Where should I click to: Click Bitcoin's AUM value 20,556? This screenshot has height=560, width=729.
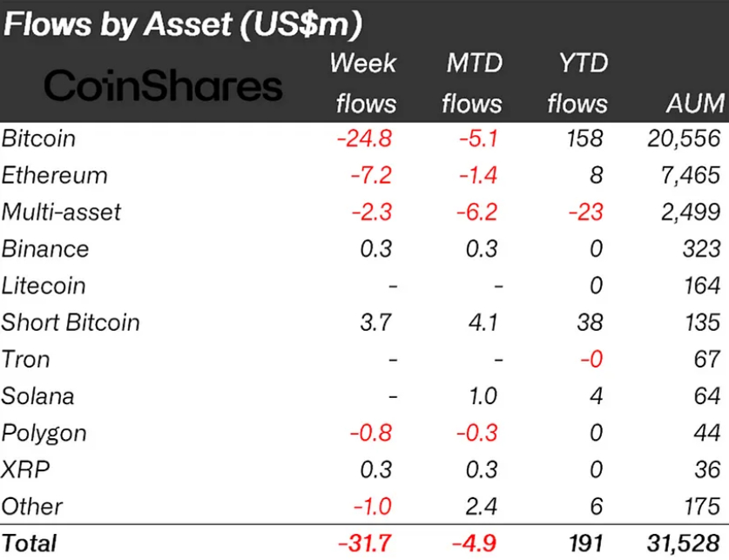pyautogui.click(x=684, y=138)
